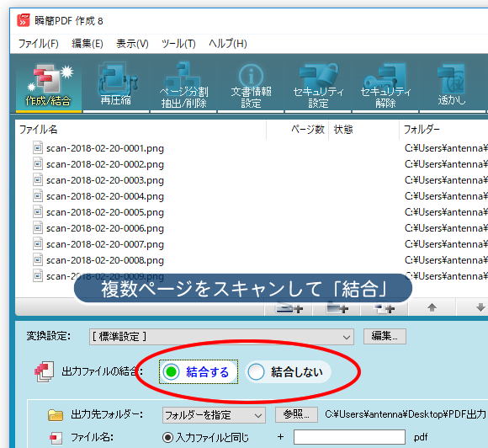Click the file name suffix input field
Viewport: 488px width, 448px height.
(x=349, y=437)
